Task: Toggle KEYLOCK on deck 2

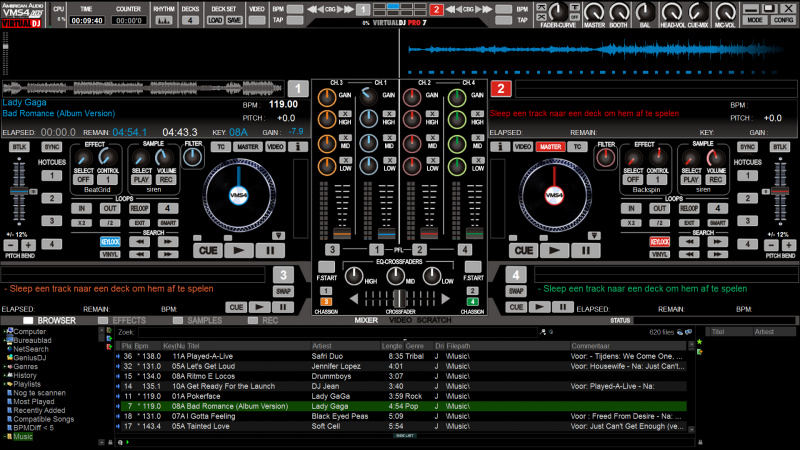Action: pos(659,242)
